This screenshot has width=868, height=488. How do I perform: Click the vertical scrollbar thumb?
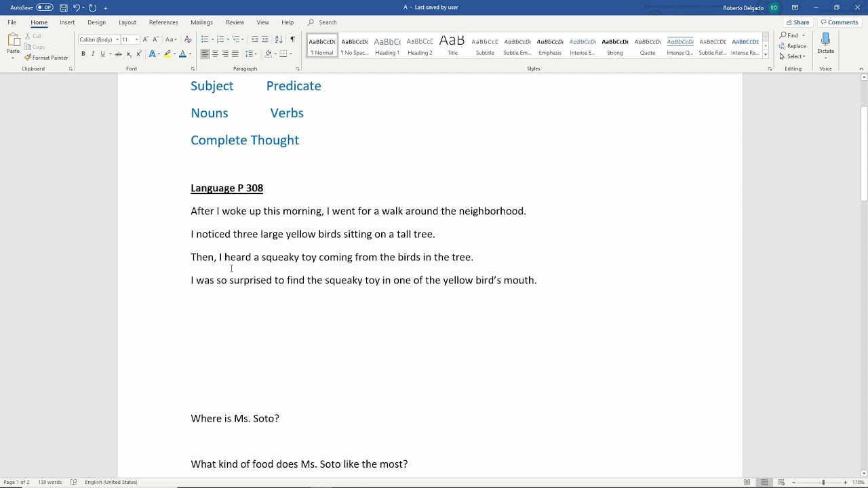tap(864, 153)
